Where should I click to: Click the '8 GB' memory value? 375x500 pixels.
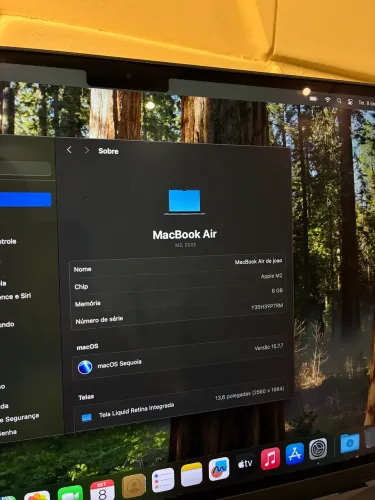[277, 291]
